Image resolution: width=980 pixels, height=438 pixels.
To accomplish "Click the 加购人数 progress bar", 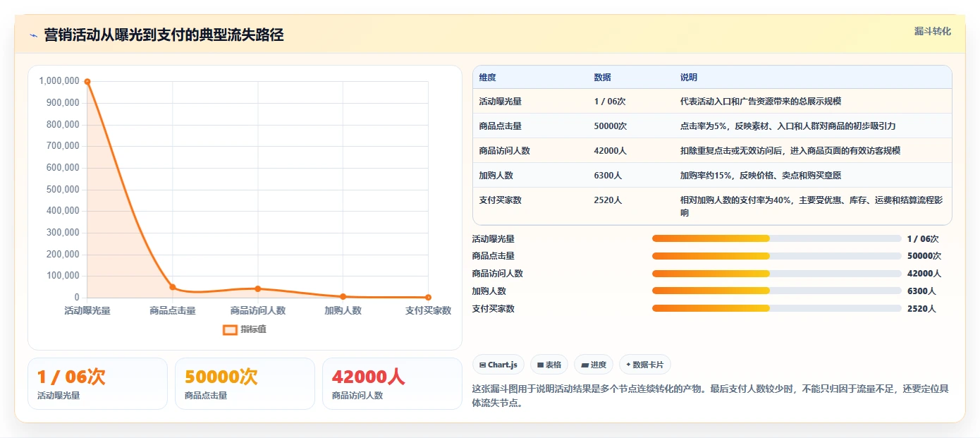I will click(777, 291).
